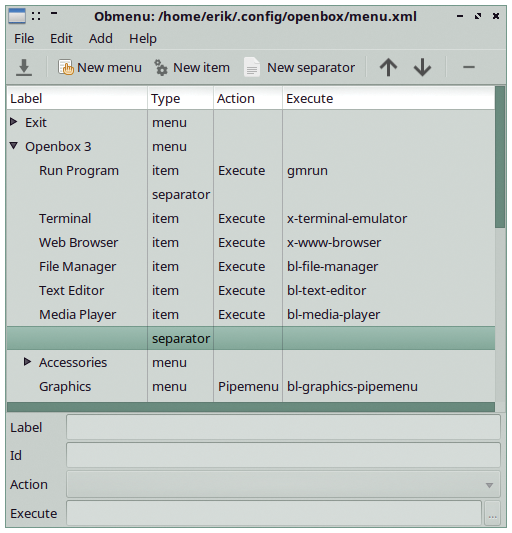512x533 pixels.
Task: Collapse the Openbox 3 menu tree
Action: pos(14,146)
